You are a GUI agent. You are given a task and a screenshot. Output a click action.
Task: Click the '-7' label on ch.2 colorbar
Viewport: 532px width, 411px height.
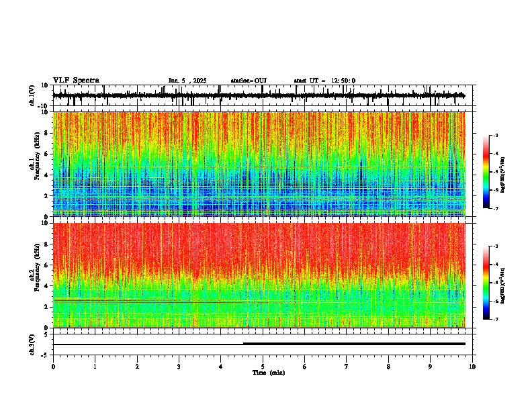[495, 319]
